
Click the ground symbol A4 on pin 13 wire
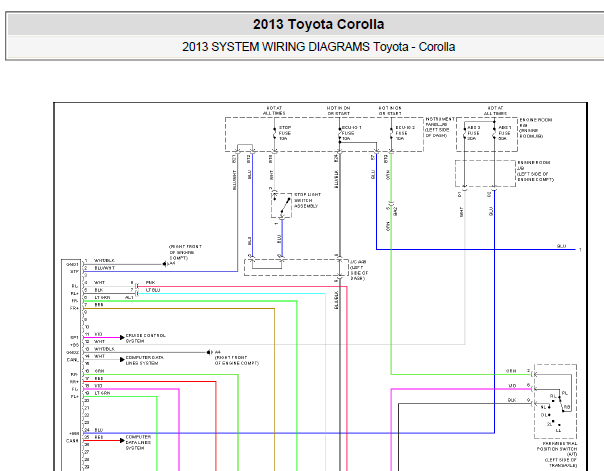pos(209,352)
